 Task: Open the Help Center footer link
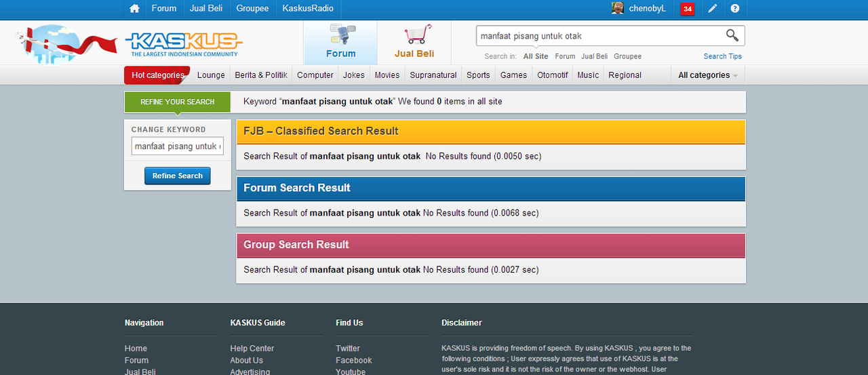pos(252,349)
